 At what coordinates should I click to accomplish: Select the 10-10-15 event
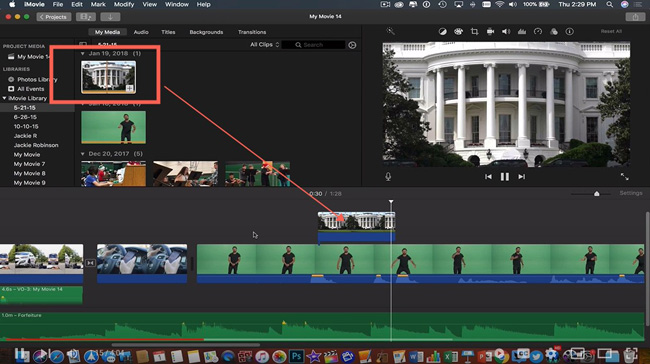pyautogui.click(x=26, y=126)
